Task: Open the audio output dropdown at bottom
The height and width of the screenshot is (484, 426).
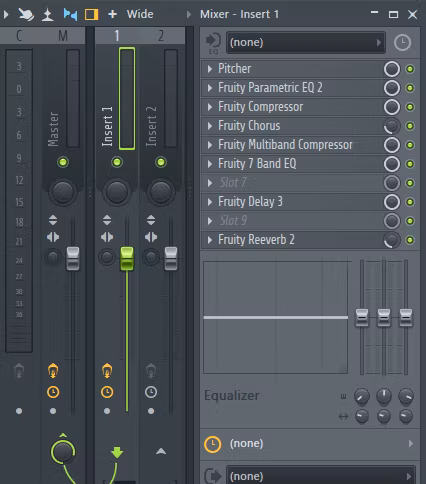Action: (321, 476)
